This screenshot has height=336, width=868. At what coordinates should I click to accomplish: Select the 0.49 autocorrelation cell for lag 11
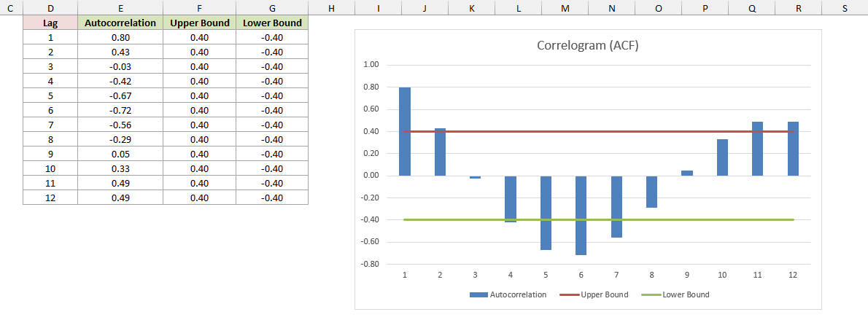(120, 183)
